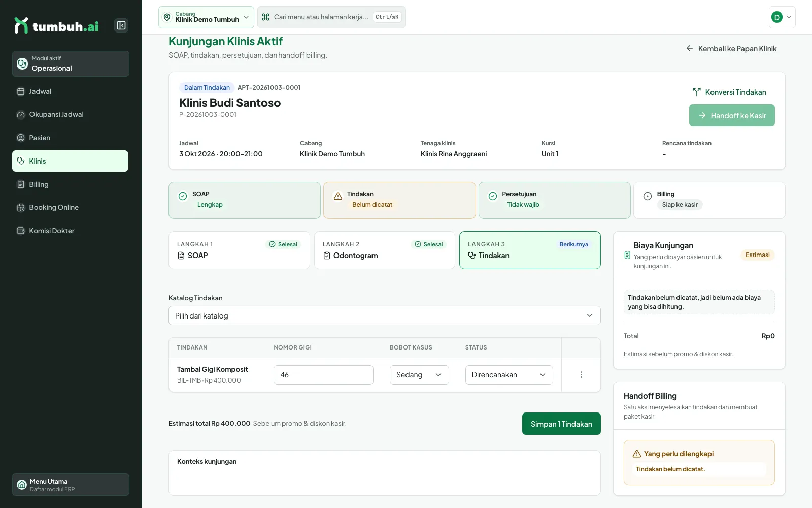The width and height of the screenshot is (812, 508).
Task: Click the Nomor Gigi input field
Action: click(x=323, y=375)
